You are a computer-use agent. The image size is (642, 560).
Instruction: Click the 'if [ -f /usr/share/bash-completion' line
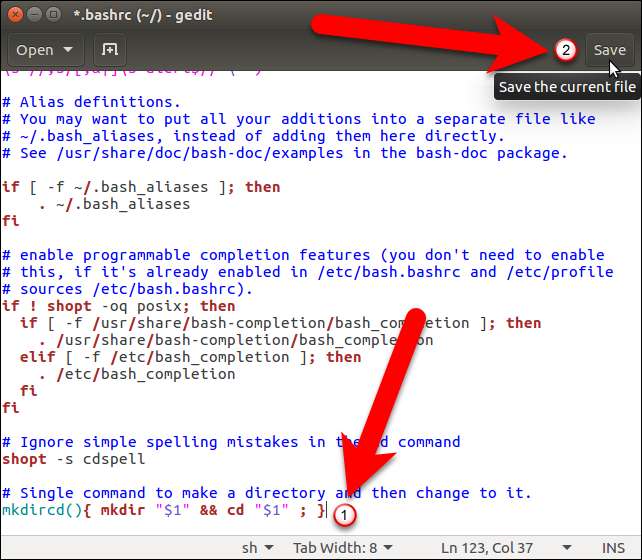point(280,323)
